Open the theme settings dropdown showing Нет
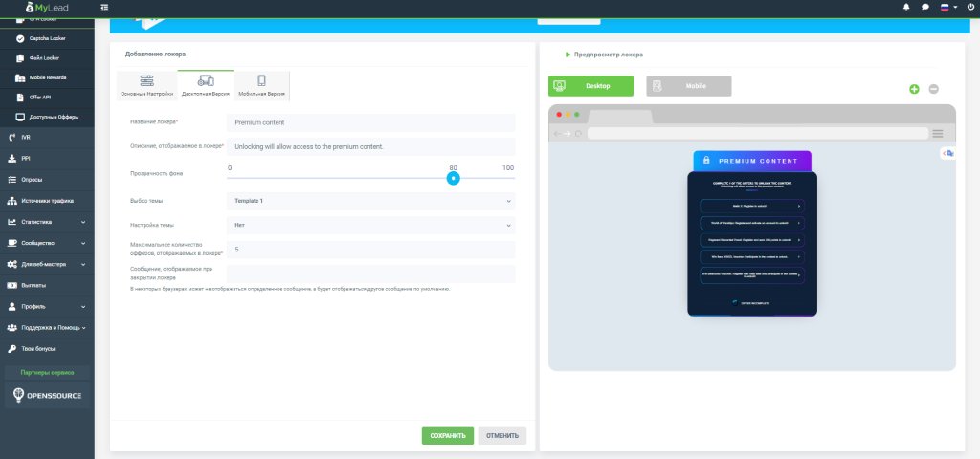This screenshot has width=980, height=459. pos(371,225)
